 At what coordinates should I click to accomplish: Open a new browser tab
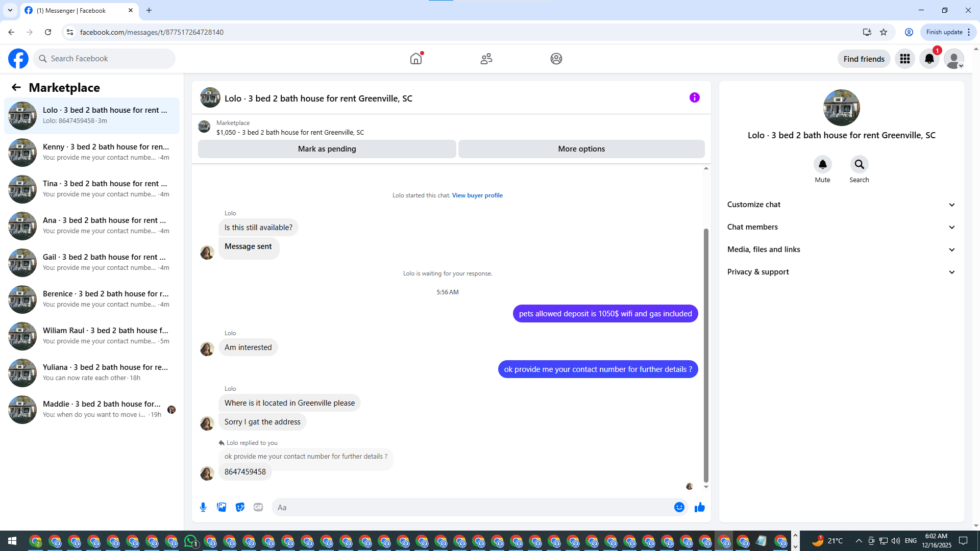[149, 10]
